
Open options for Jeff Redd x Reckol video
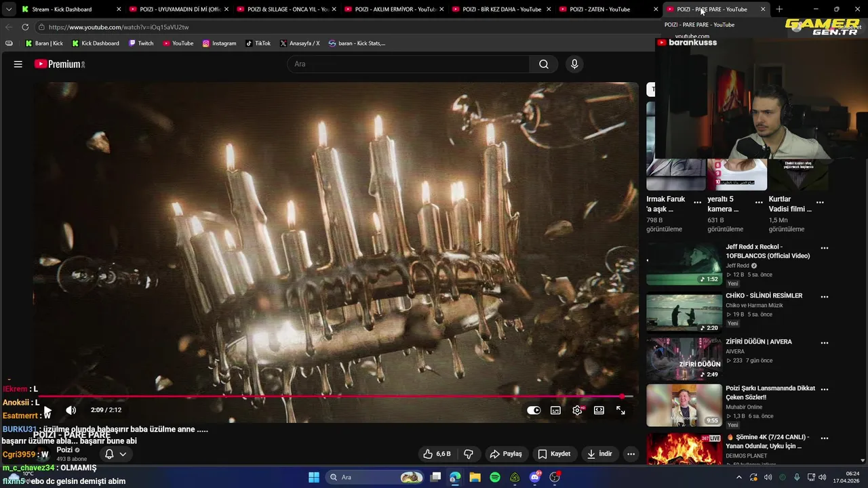825,248
